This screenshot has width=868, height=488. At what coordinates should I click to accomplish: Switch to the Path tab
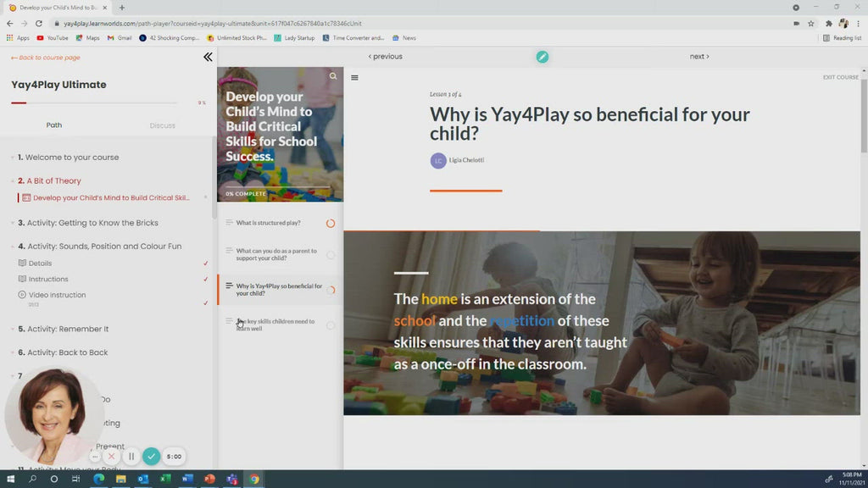point(53,125)
